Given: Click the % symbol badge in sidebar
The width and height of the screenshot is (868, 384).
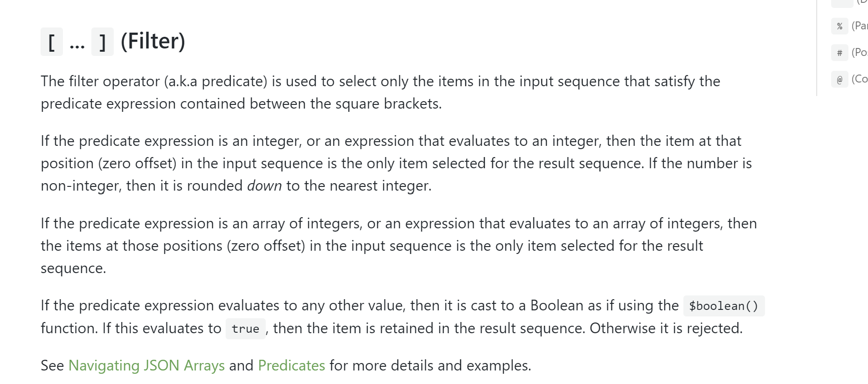Looking at the screenshot, I should (840, 26).
